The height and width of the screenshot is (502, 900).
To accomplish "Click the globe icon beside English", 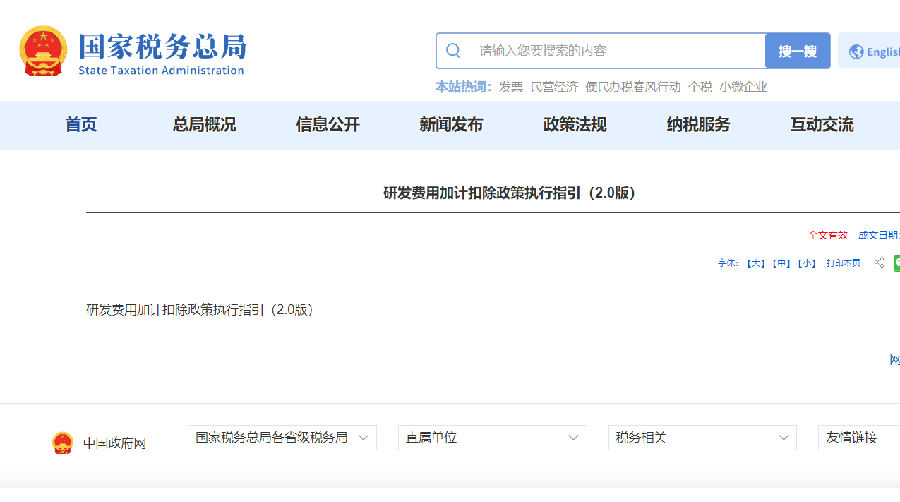I will [856, 52].
